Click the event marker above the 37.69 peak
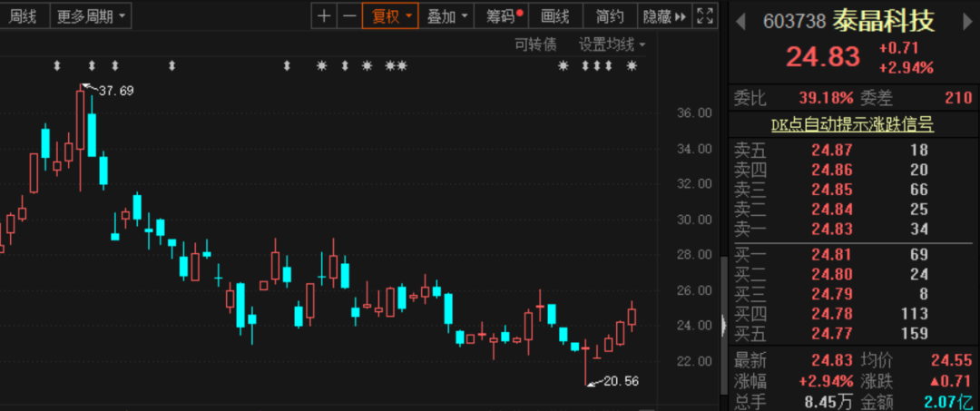 (x=92, y=66)
